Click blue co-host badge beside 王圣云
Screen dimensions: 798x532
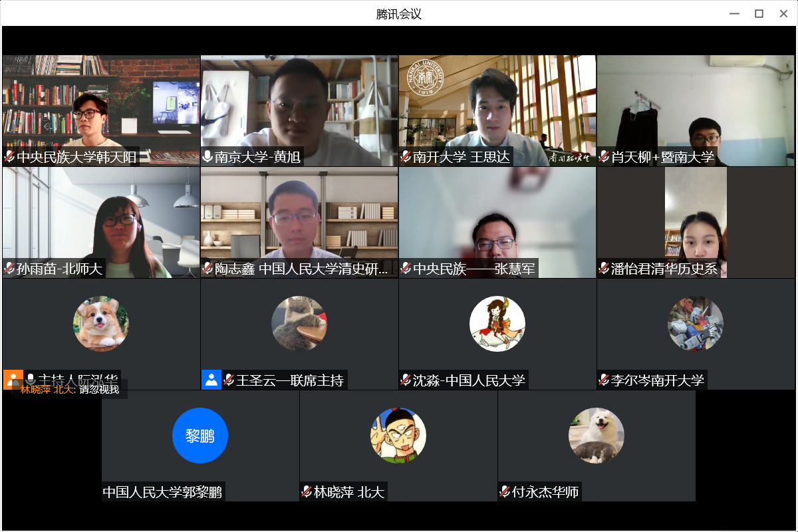pos(211,380)
